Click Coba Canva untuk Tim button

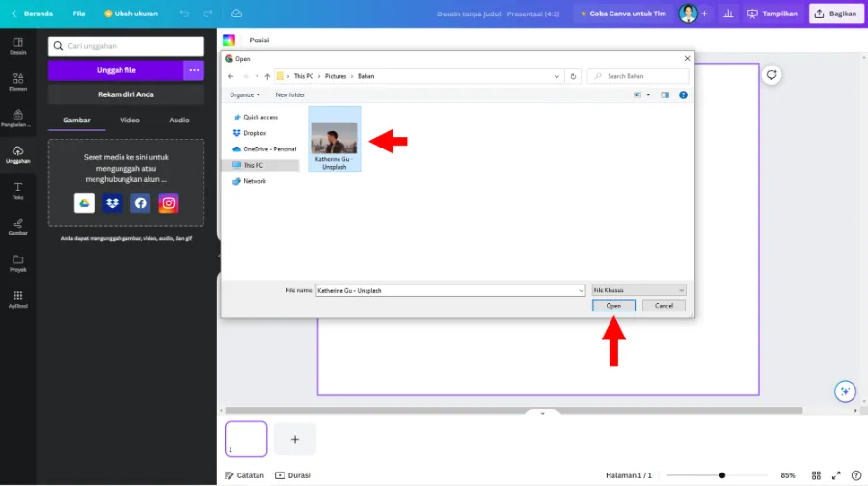pos(623,13)
